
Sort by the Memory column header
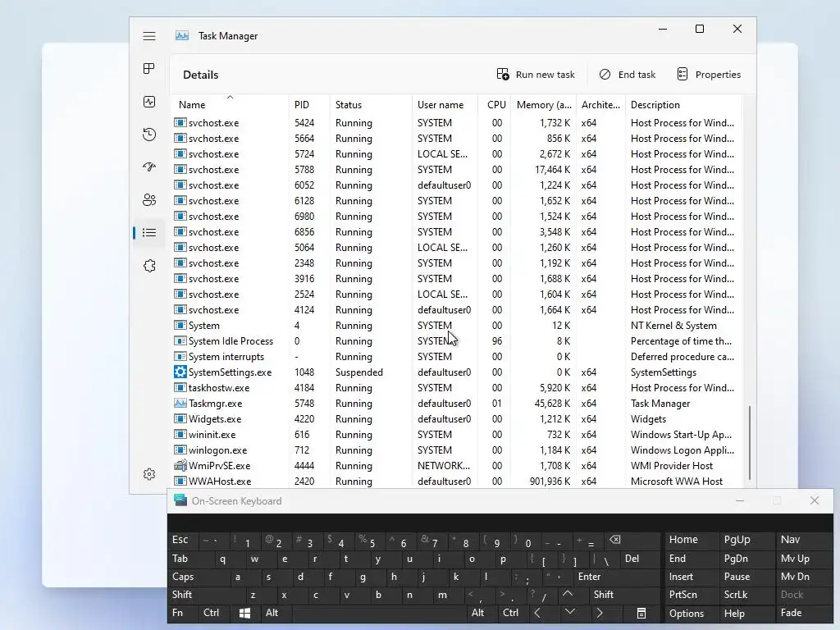pyautogui.click(x=544, y=105)
